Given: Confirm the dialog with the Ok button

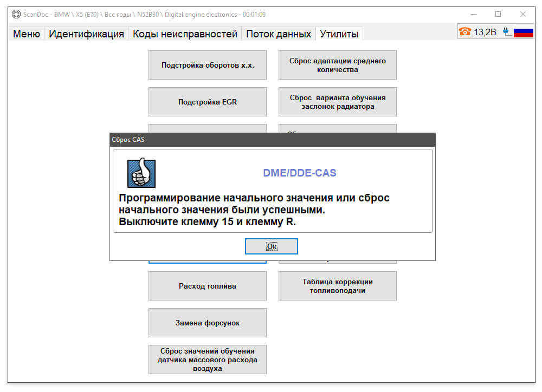Looking at the screenshot, I should [272, 246].
